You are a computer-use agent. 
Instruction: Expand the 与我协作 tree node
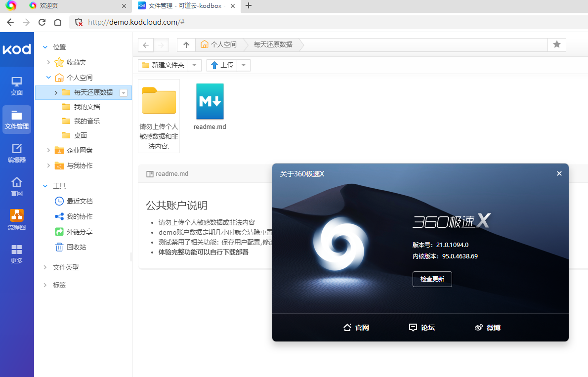48,166
